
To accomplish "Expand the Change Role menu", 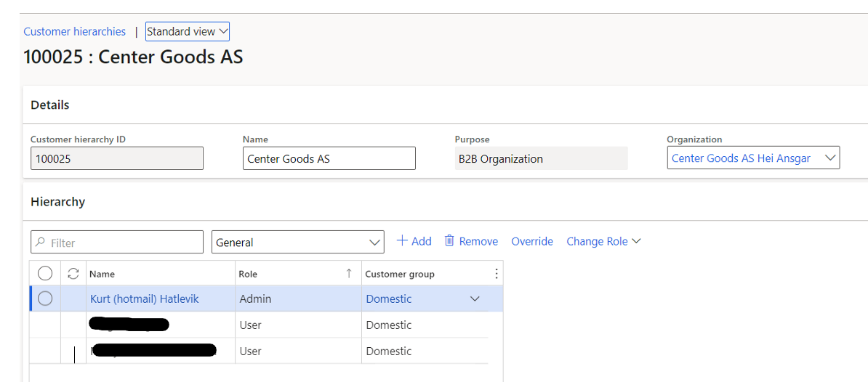I will pyautogui.click(x=603, y=241).
